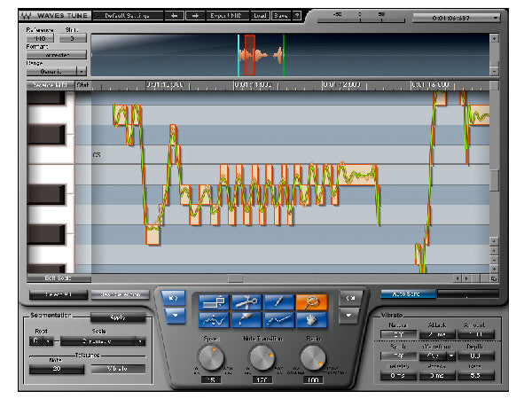Click the Load button in top bar

260,16
